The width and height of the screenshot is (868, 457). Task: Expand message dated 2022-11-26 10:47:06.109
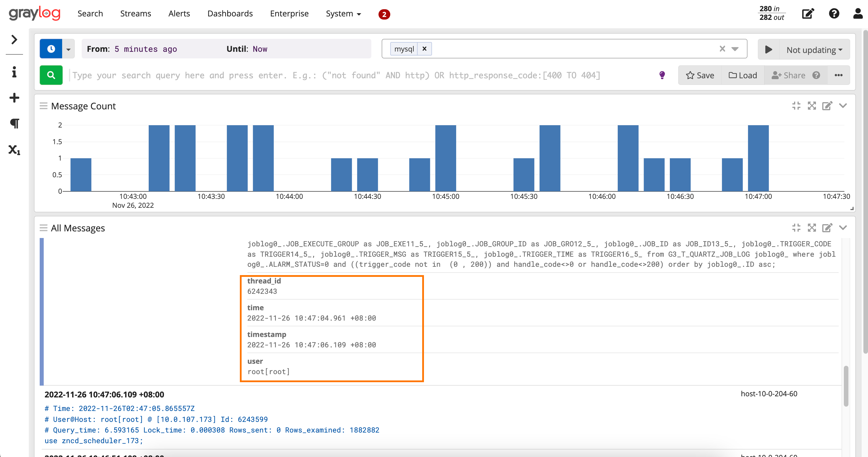click(x=104, y=394)
